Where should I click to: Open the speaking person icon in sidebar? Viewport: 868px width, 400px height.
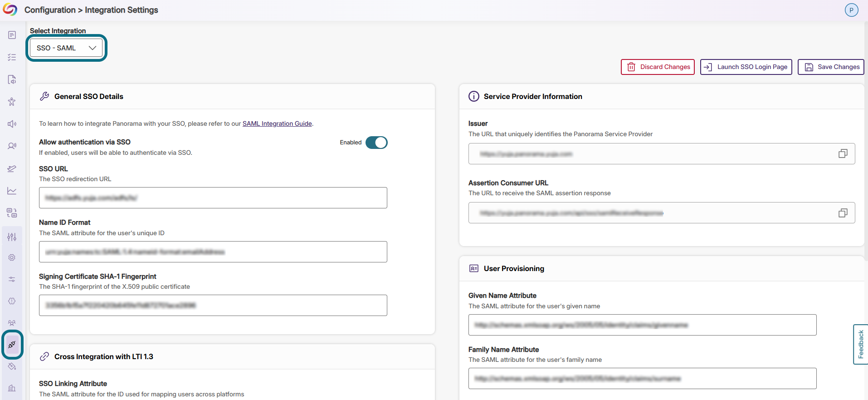12,146
